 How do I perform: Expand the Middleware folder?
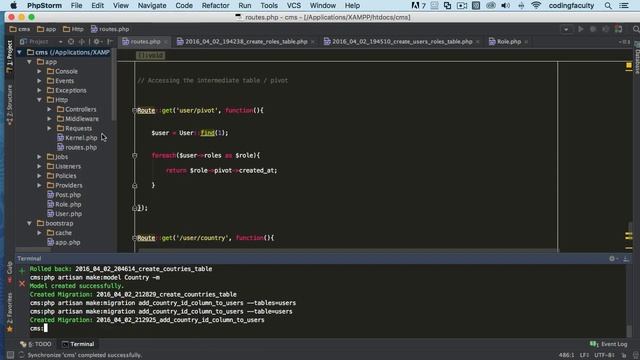pyautogui.click(x=49, y=119)
